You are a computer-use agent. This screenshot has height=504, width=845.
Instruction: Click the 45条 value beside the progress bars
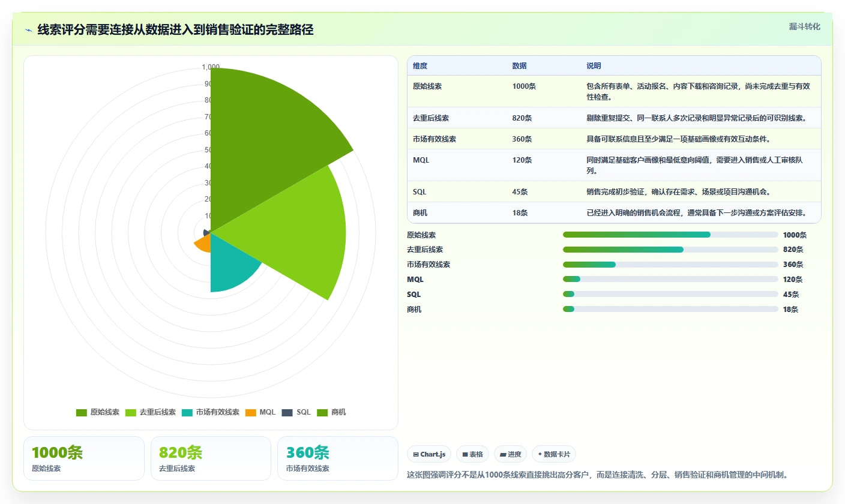tap(791, 295)
